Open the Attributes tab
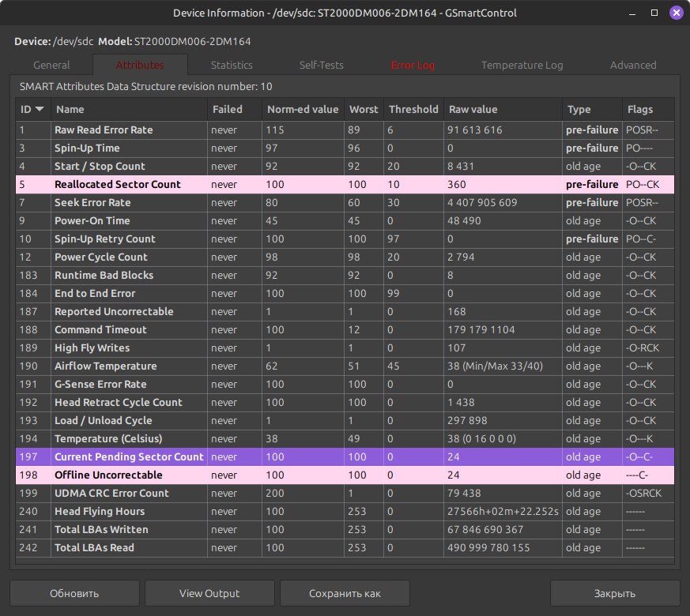 click(140, 65)
